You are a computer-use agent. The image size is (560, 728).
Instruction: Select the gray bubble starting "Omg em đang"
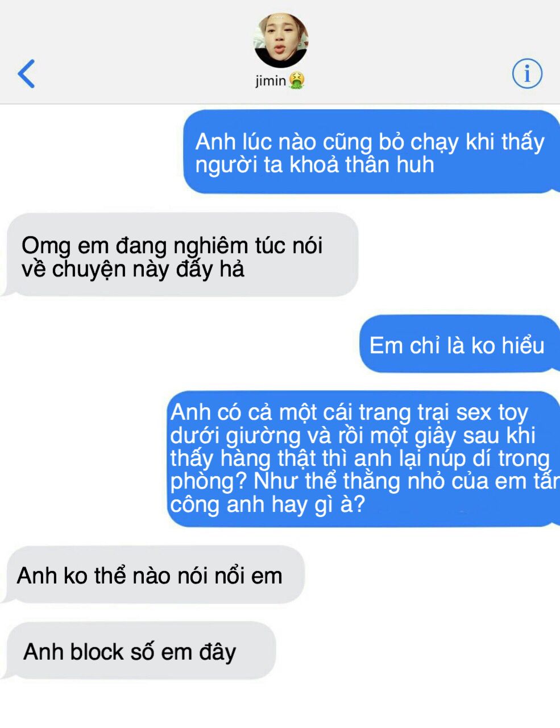(182, 255)
